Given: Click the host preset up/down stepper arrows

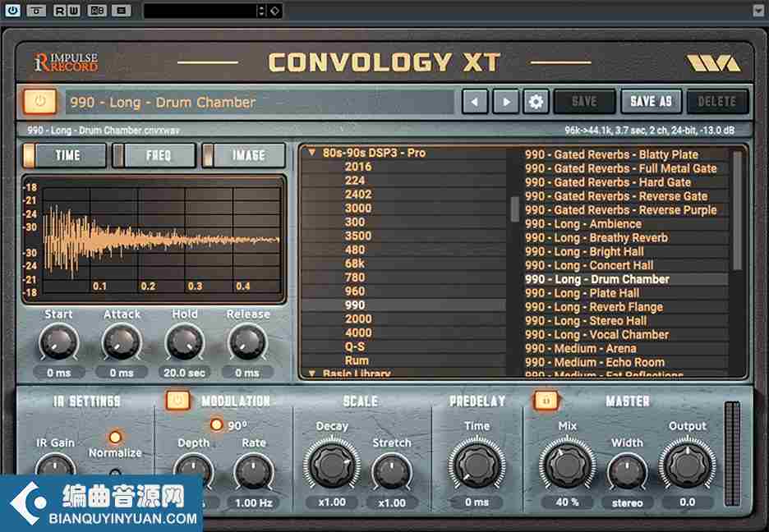Looking at the screenshot, I should tap(261, 11).
